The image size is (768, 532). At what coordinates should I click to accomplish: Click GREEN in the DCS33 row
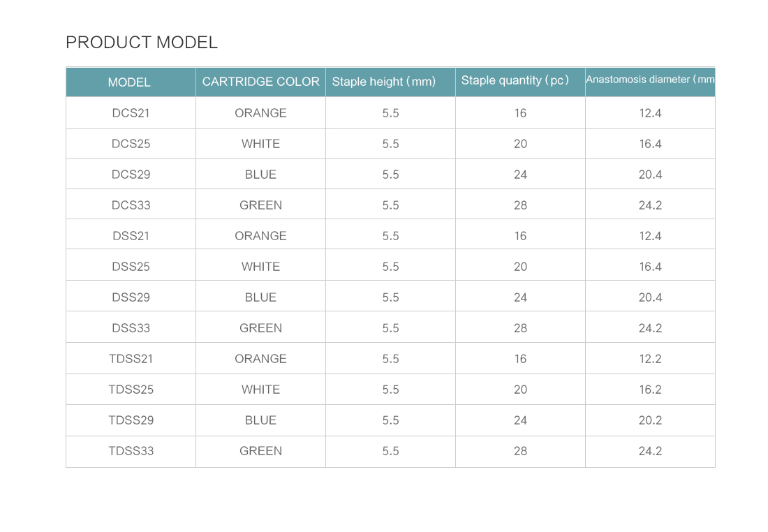(x=260, y=205)
